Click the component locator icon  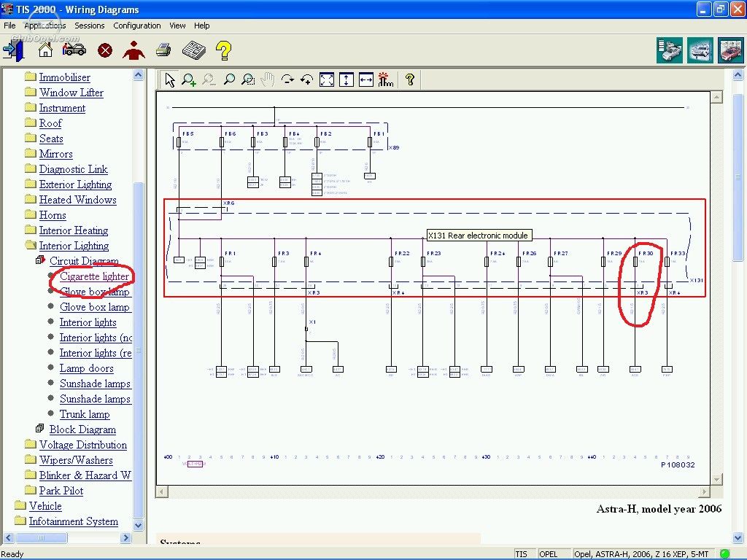(385, 79)
